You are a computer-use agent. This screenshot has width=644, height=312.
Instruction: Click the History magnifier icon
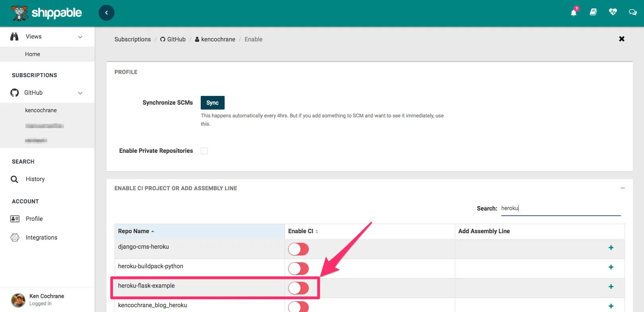14,179
